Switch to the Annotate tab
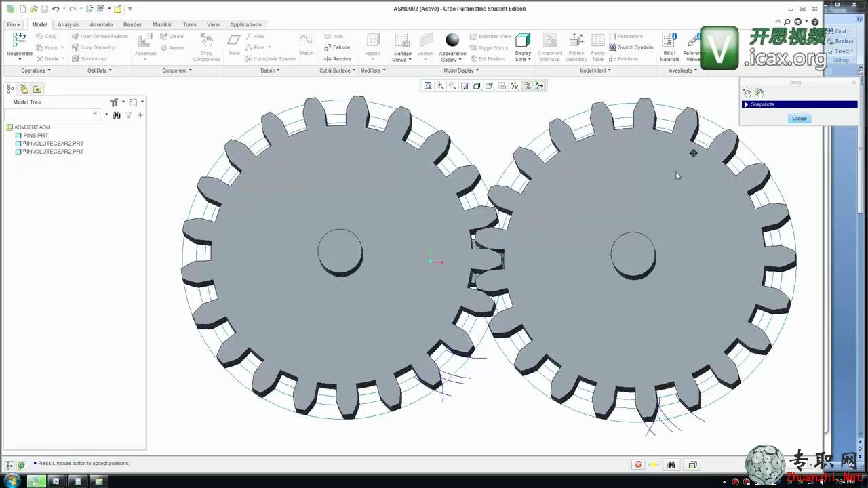868x488 pixels. [x=101, y=24]
